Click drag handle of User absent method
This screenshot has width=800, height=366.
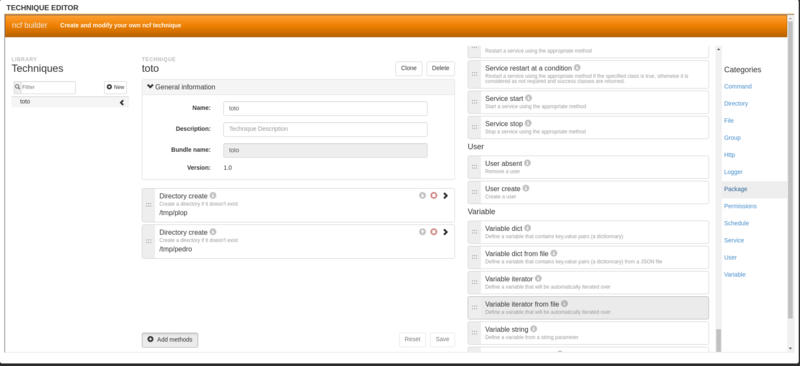474,167
